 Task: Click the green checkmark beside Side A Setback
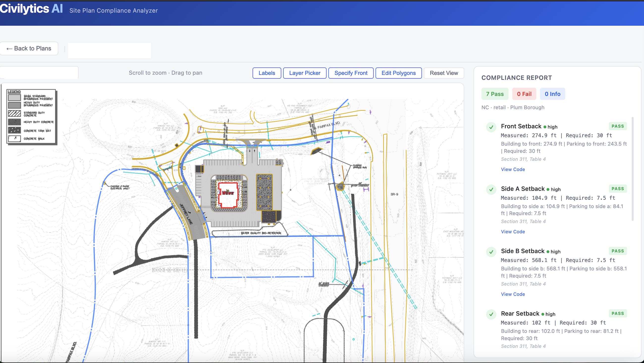pos(491,189)
